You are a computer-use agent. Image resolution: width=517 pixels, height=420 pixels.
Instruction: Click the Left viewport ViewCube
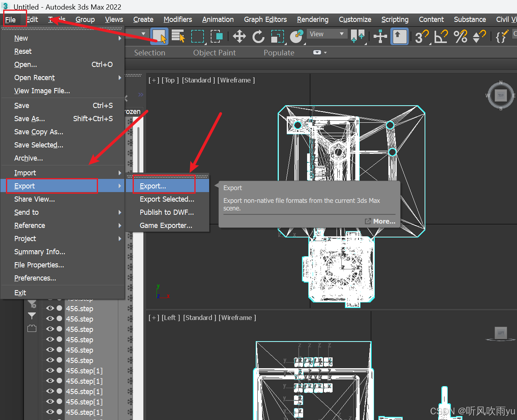(x=501, y=333)
